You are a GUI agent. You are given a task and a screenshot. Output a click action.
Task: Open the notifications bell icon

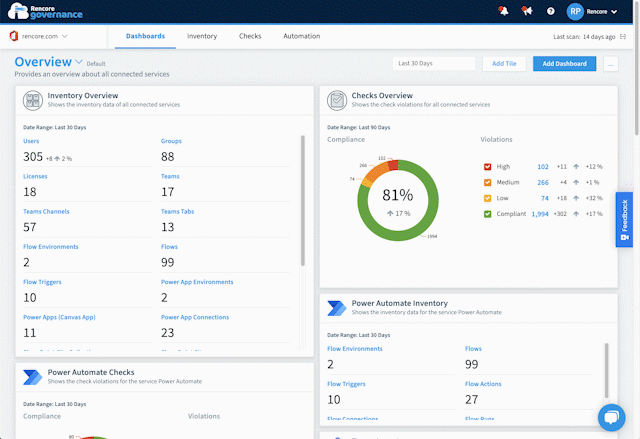click(504, 11)
